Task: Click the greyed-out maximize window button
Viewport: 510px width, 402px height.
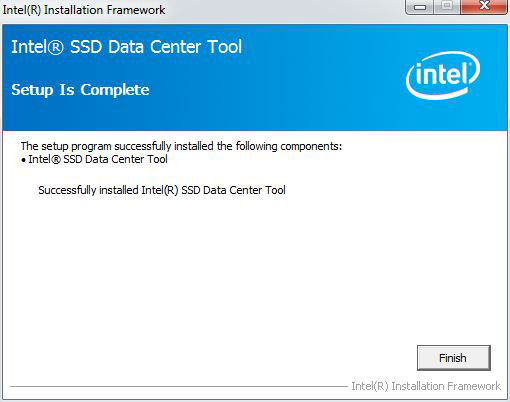Action: pyautogui.click(x=447, y=6)
